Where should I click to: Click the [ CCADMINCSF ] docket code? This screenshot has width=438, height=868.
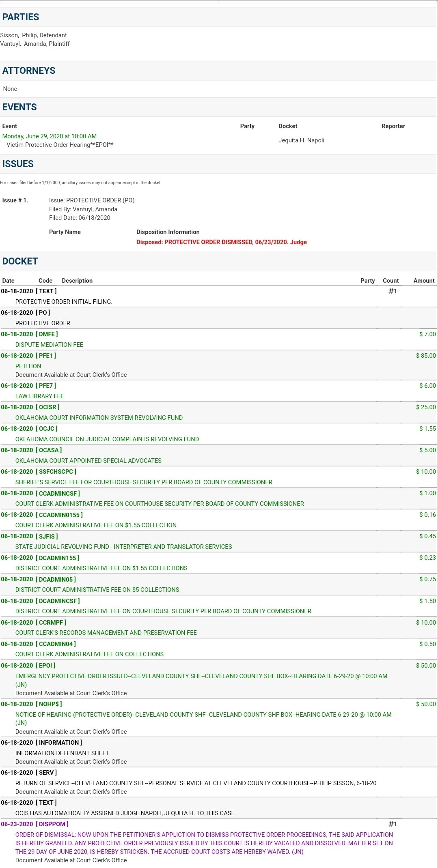click(x=58, y=493)
